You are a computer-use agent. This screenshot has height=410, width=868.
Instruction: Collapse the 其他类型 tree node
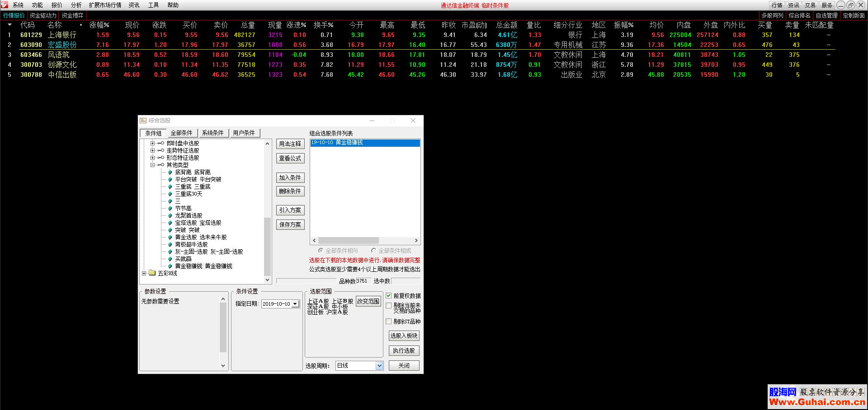tap(152, 165)
